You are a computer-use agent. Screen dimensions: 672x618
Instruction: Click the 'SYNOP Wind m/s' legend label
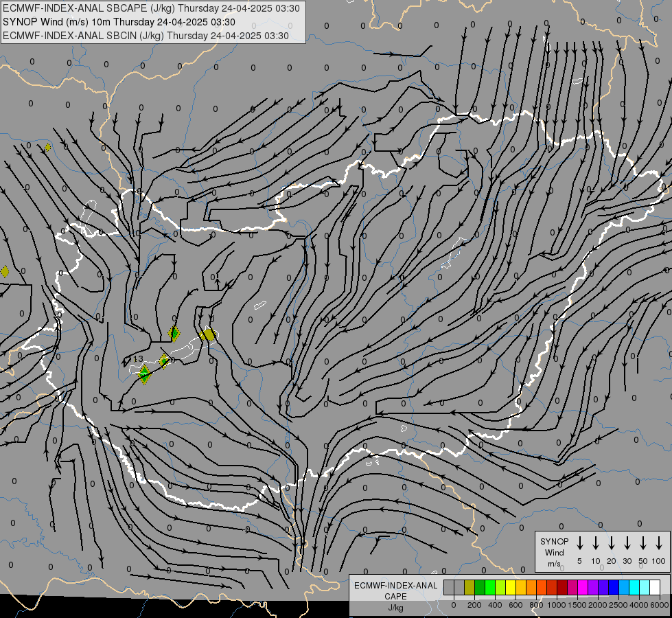554,552
